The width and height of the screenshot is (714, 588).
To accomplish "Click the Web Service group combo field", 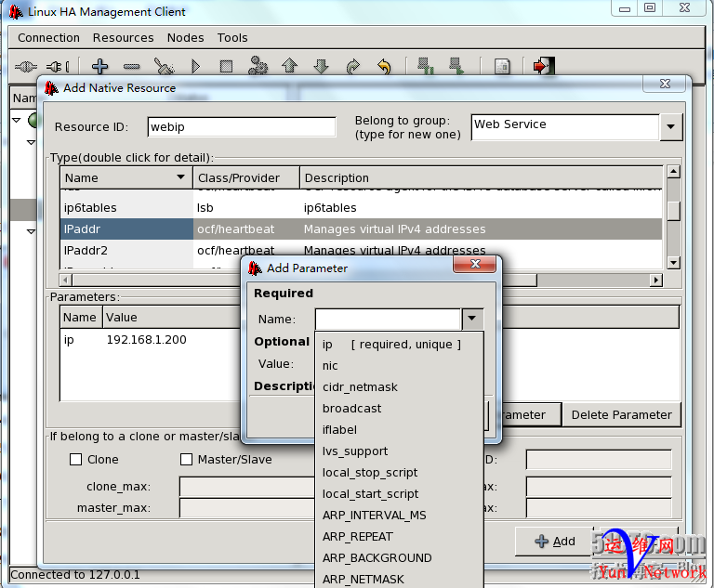I will pyautogui.click(x=565, y=127).
